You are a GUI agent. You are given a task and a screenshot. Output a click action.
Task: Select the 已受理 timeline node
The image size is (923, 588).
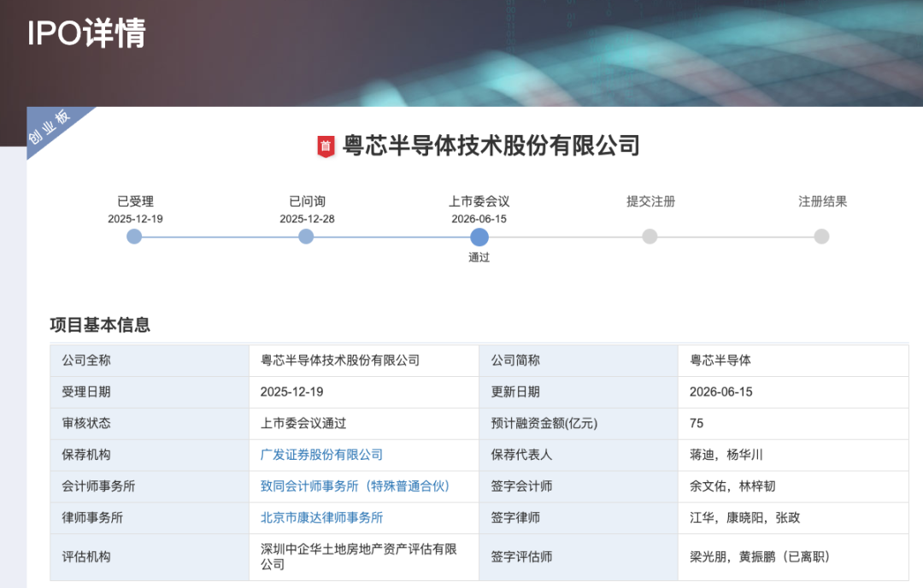[134, 237]
